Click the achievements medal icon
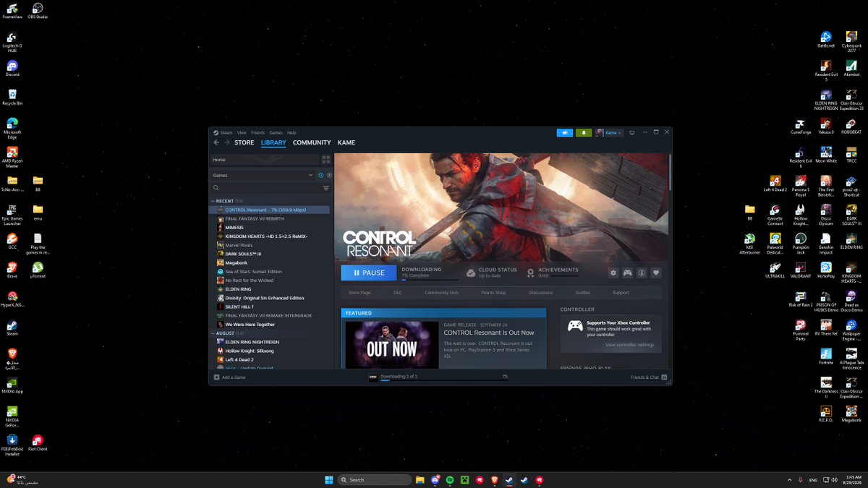Viewport: 868px width, 488px height. 530,273
